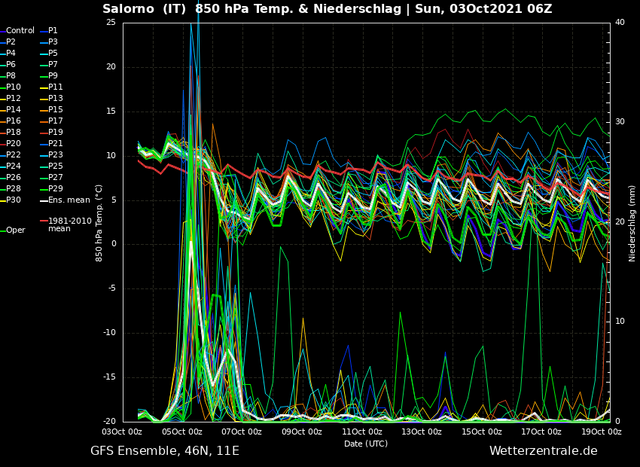Click the 19Oct 00z date tick
Viewport: 640px width, 467px height.
(602, 431)
